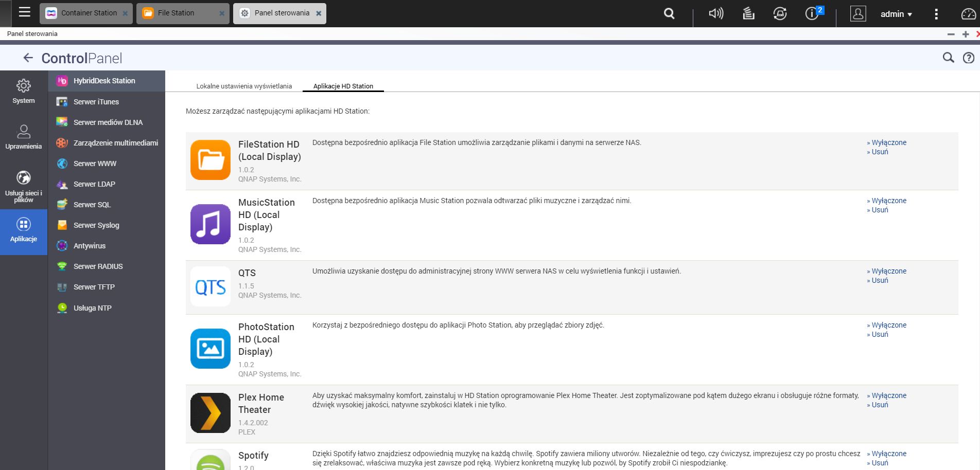Open the dashboard gauge icon
The image size is (980, 470).
pyautogui.click(x=969, y=14)
